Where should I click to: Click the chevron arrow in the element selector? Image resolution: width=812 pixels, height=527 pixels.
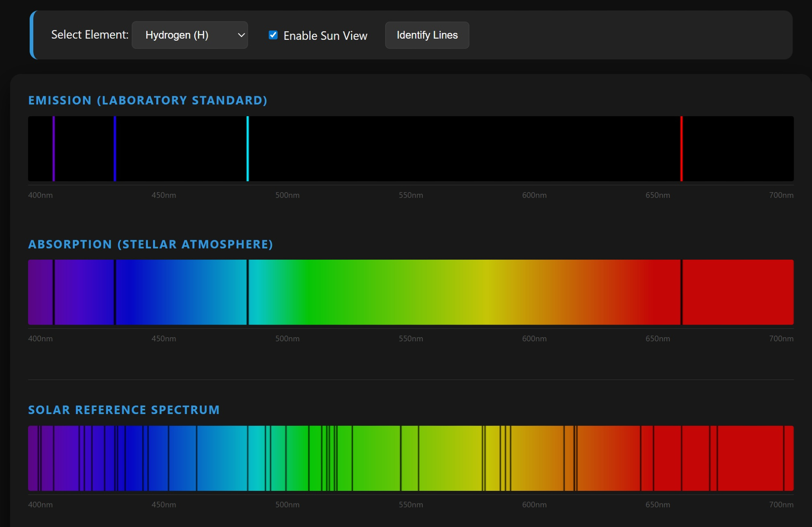[241, 35]
